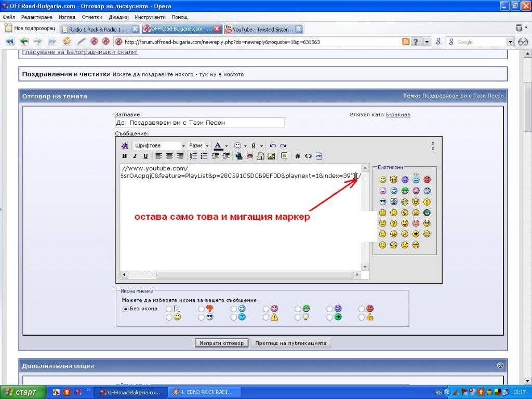532x399 pixels.
Task: Toggle italic formatting in editor
Action: tap(135, 156)
